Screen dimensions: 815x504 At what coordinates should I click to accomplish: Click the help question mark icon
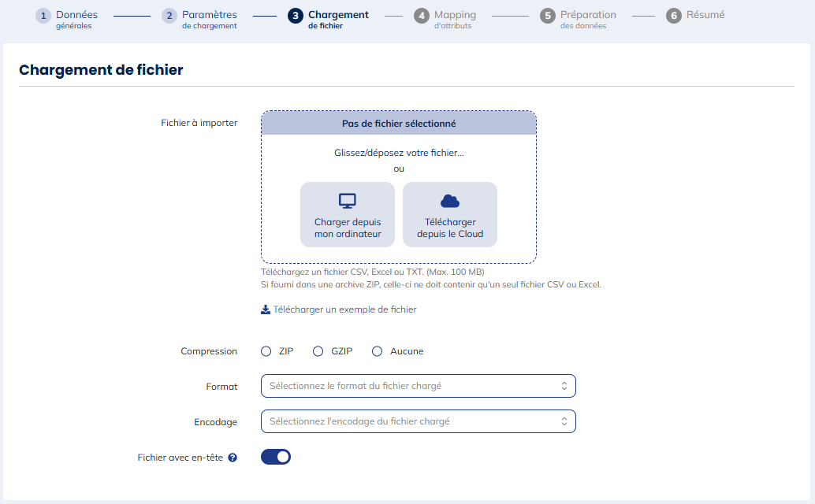[x=233, y=458]
